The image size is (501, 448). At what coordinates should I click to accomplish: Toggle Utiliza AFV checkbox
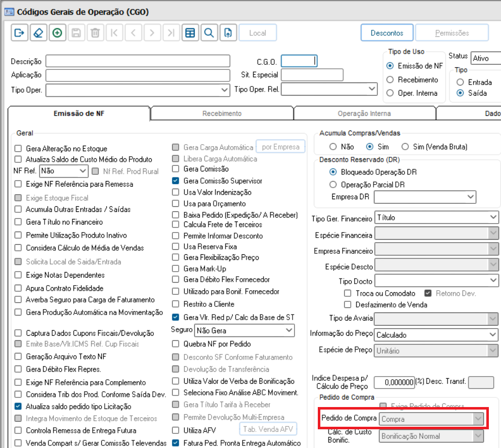pyautogui.click(x=176, y=430)
